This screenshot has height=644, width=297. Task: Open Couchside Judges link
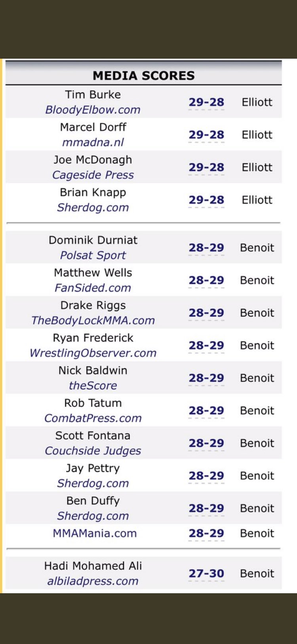pos(93,451)
